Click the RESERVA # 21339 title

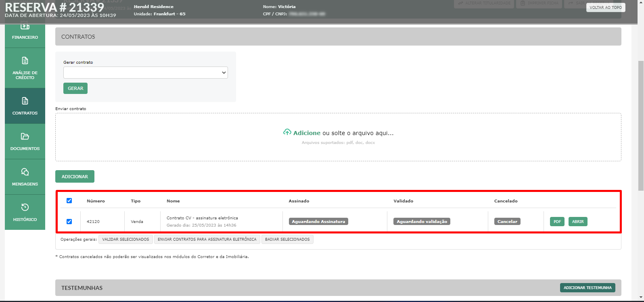point(54,7)
